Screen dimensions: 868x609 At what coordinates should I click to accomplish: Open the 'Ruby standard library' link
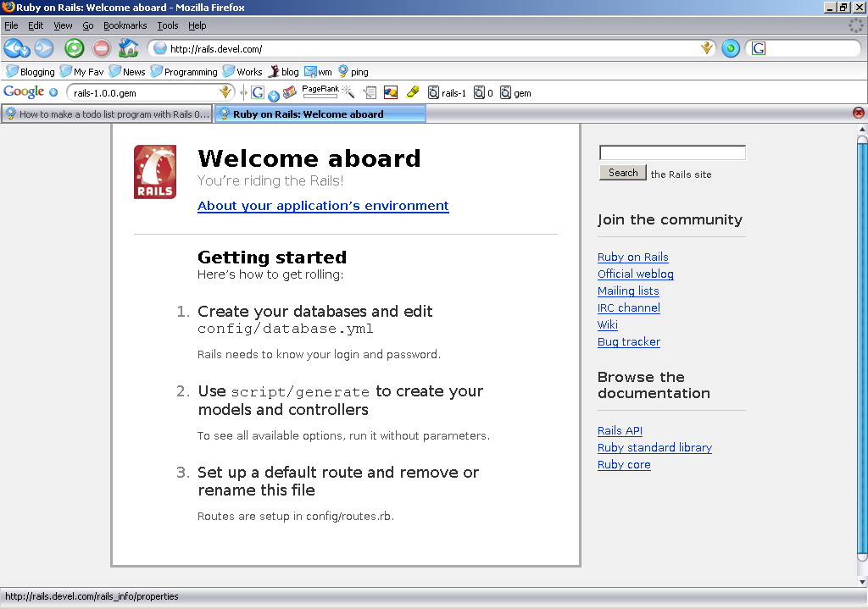pos(655,447)
